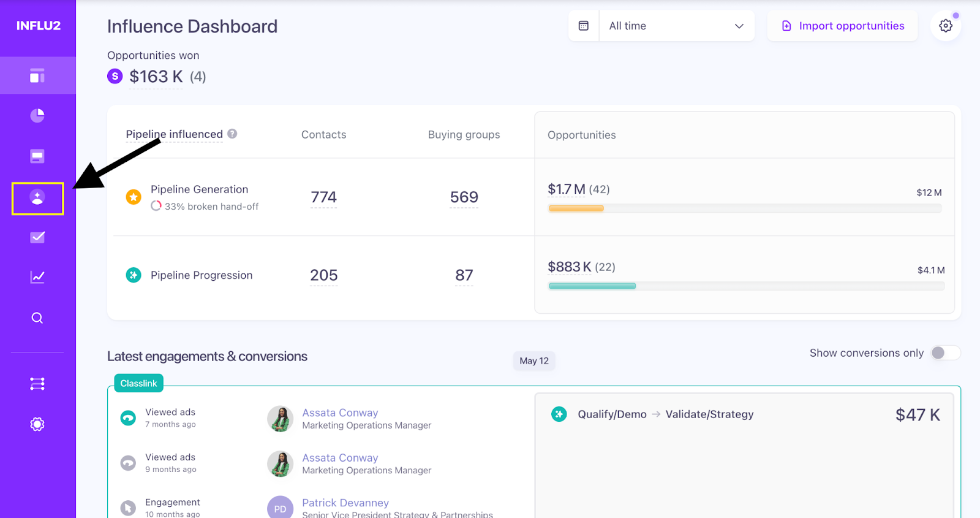Click the Influence Dashboard page title
The height and width of the screenshot is (518, 980).
(x=192, y=26)
